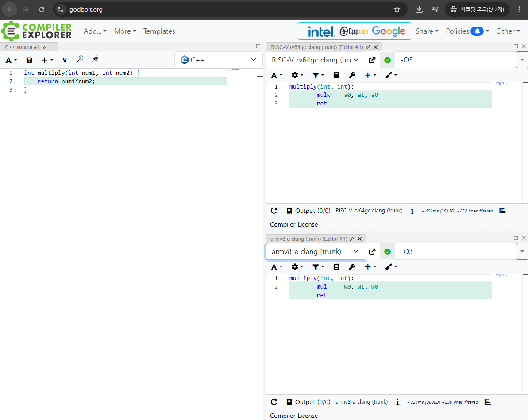Open gear output settings in armv8-a pane
The image size is (528, 420).
(297, 266)
